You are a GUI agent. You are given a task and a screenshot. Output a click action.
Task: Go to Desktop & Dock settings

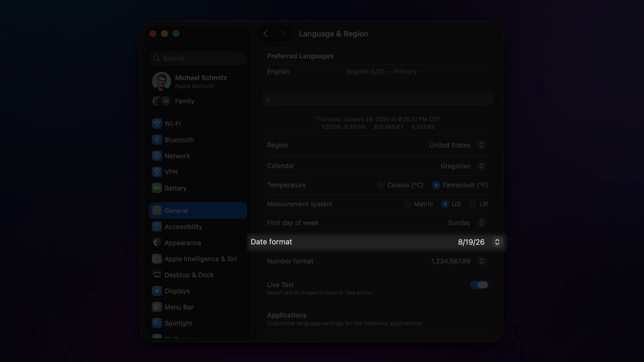point(189,275)
